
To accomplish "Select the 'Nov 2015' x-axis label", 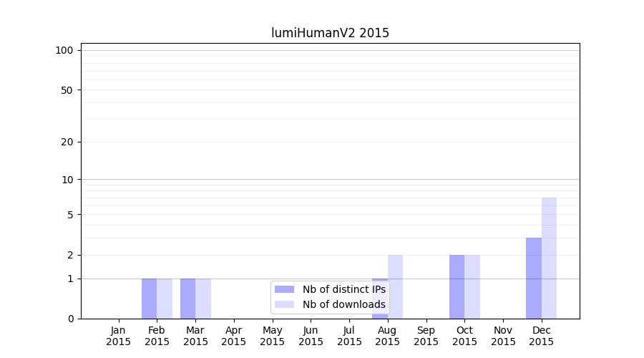I will [503, 336].
